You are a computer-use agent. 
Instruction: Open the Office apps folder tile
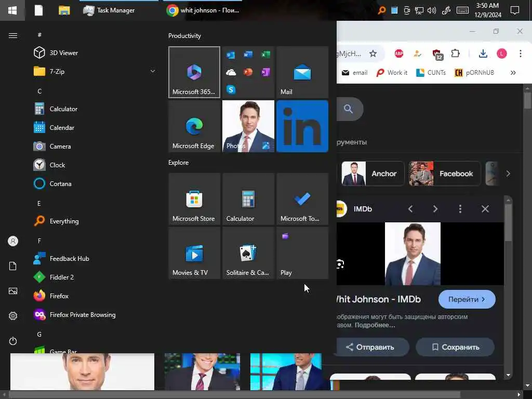(x=248, y=72)
